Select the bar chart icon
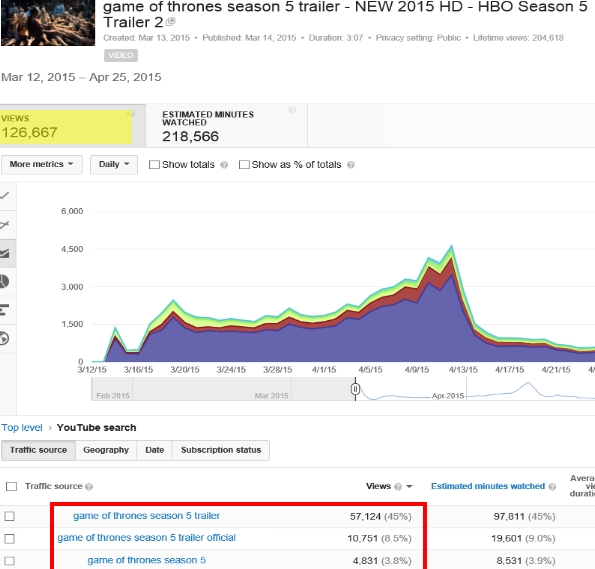The image size is (595, 569). click(5, 310)
